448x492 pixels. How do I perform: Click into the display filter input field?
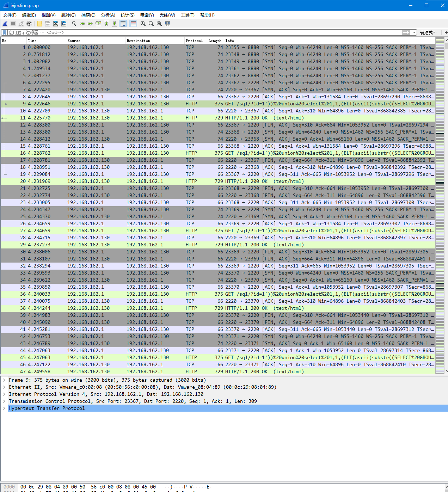(x=204, y=32)
